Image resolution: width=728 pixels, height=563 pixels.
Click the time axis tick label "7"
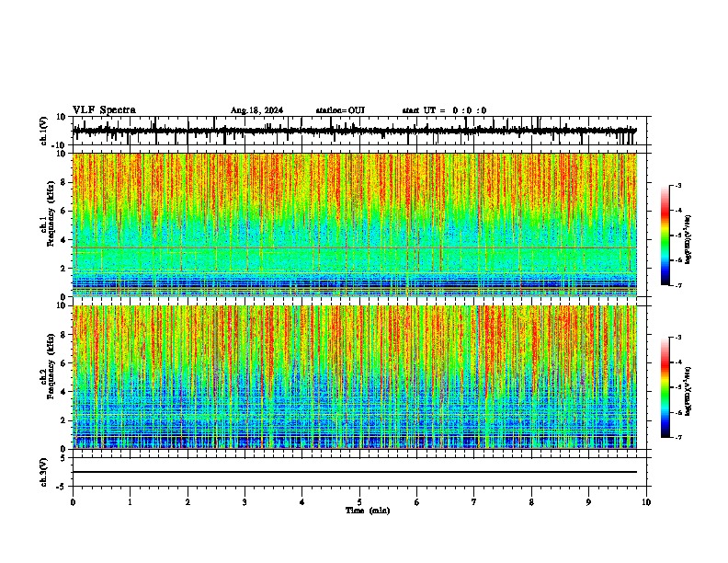pos(474,502)
